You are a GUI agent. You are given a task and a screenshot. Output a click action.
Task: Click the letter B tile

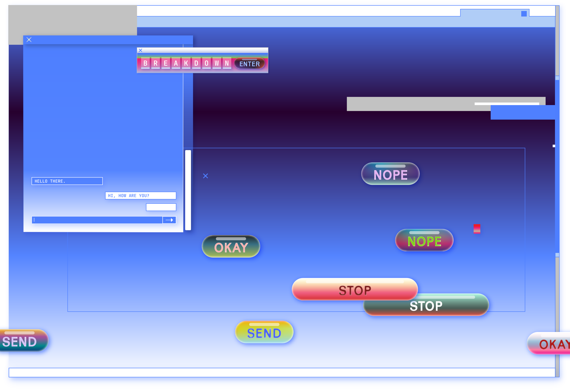(145, 63)
